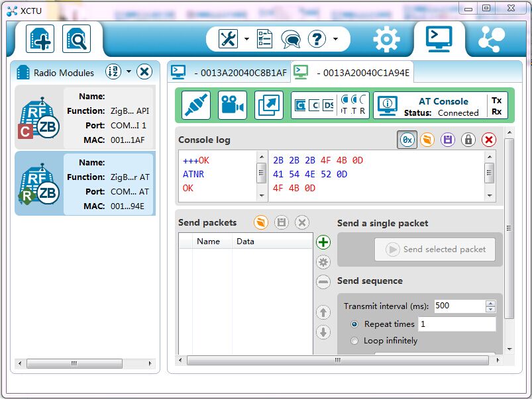Click Send selected packet button
532x399 pixels.
(435, 249)
